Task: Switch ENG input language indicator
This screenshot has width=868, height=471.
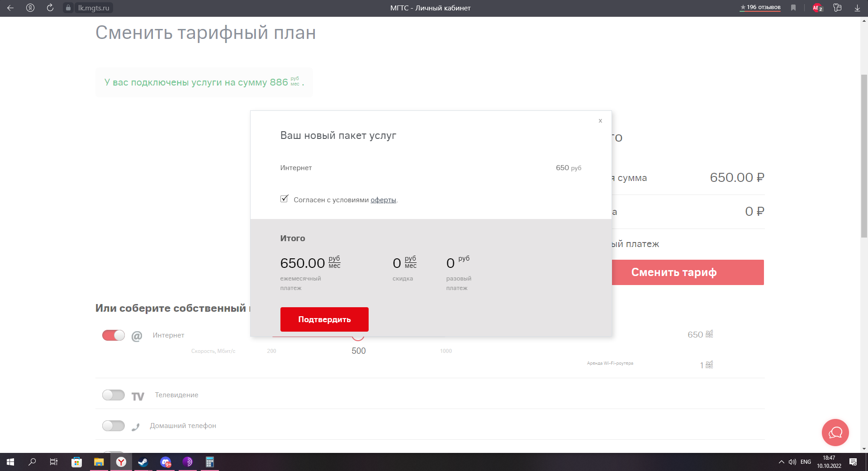Action: (806, 462)
